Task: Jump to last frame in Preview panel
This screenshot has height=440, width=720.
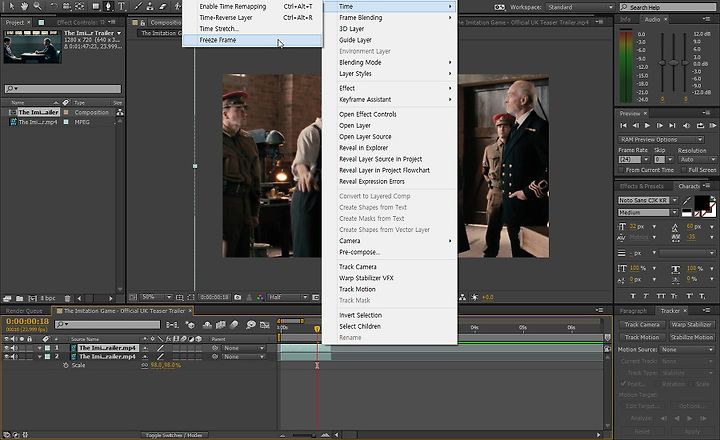Action: (672, 125)
